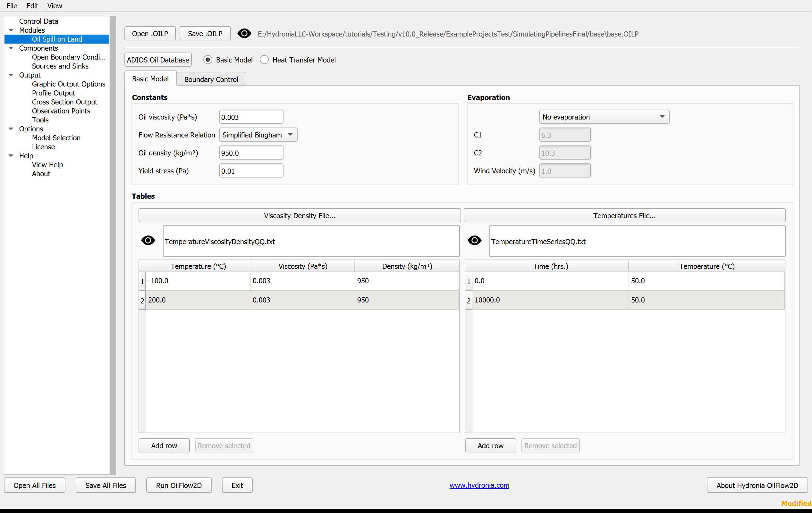Click Save All Files button
This screenshot has height=513, width=812.
click(x=106, y=485)
